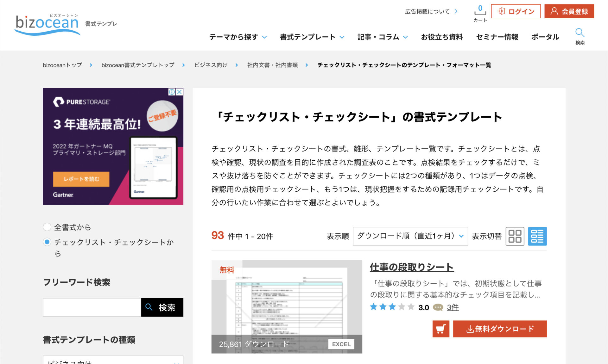
Task: Open the 広告掲載について link
Action: [427, 11]
